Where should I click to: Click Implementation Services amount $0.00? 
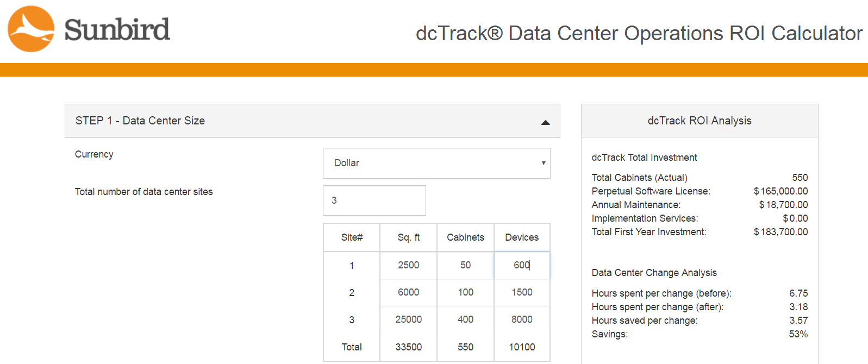point(795,218)
